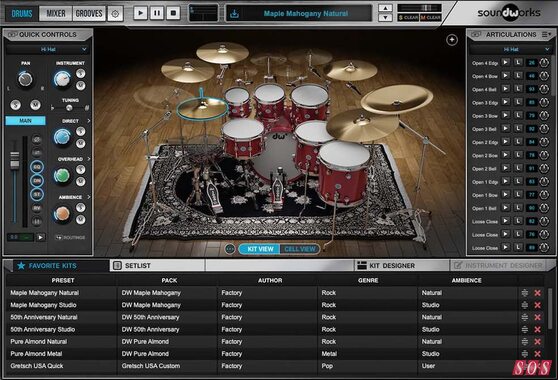Viewport: 558px width, 380px height.
Task: Go to previous preset using up arrow
Action: (x=385, y=8)
